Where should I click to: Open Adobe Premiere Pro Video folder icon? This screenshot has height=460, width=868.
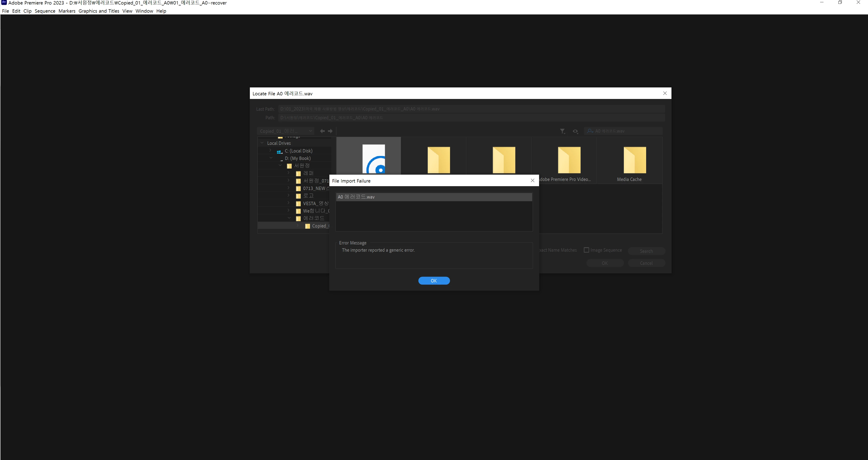569,160
